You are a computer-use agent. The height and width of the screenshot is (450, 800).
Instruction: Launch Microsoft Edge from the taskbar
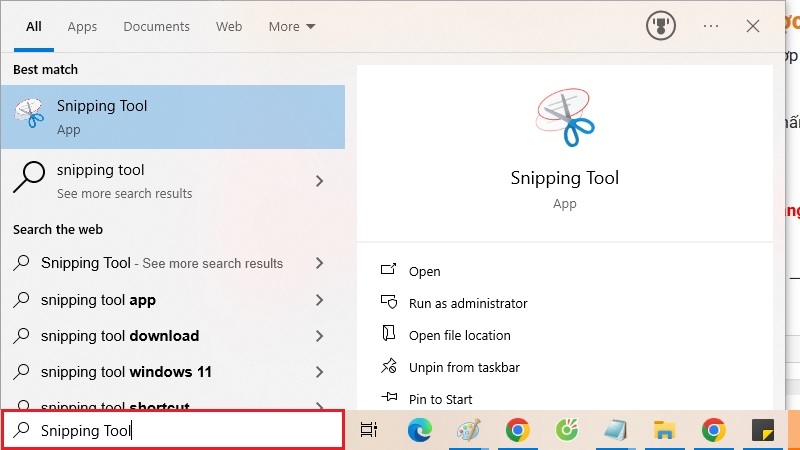point(420,430)
